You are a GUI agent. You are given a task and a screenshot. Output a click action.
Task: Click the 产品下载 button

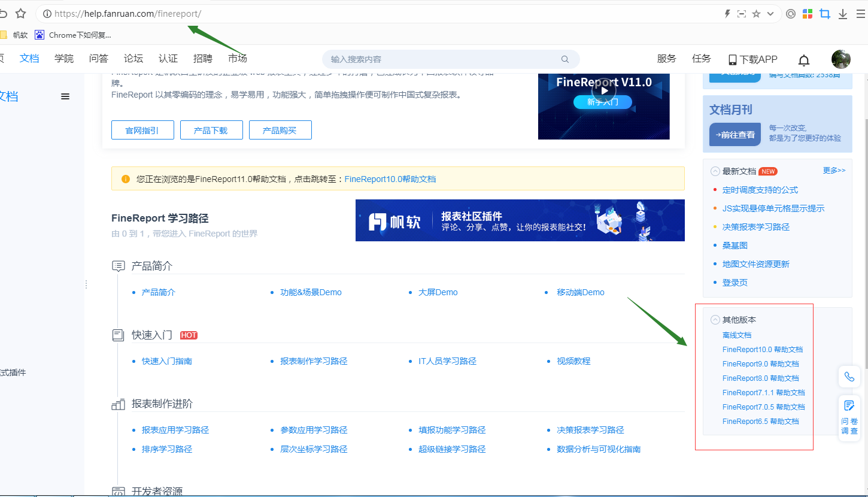click(211, 130)
